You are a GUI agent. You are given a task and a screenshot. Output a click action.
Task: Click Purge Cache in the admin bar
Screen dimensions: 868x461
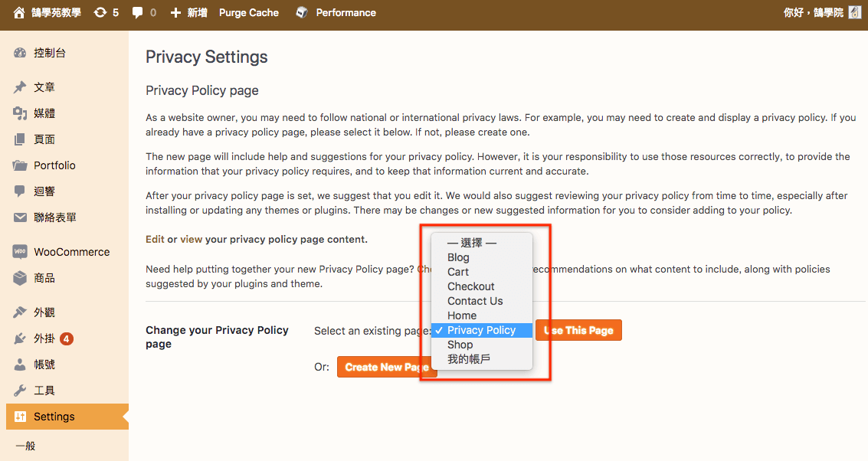(248, 12)
